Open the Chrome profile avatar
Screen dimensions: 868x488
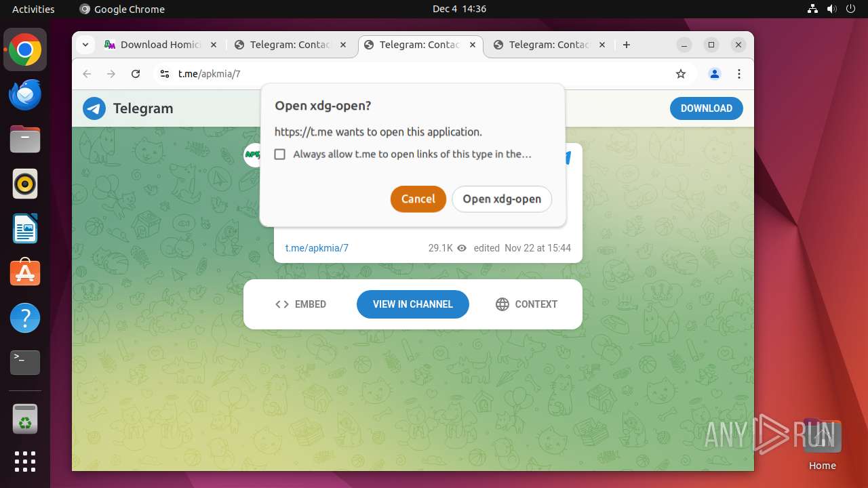714,74
